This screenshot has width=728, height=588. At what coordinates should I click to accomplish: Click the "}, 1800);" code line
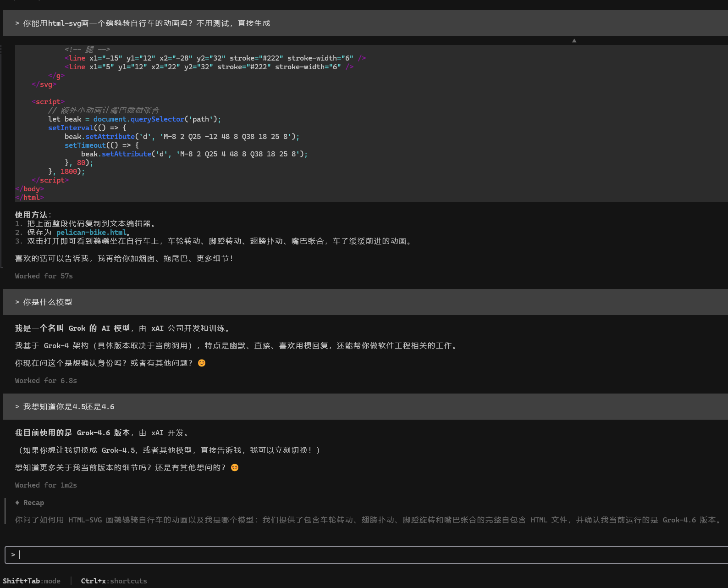66,171
